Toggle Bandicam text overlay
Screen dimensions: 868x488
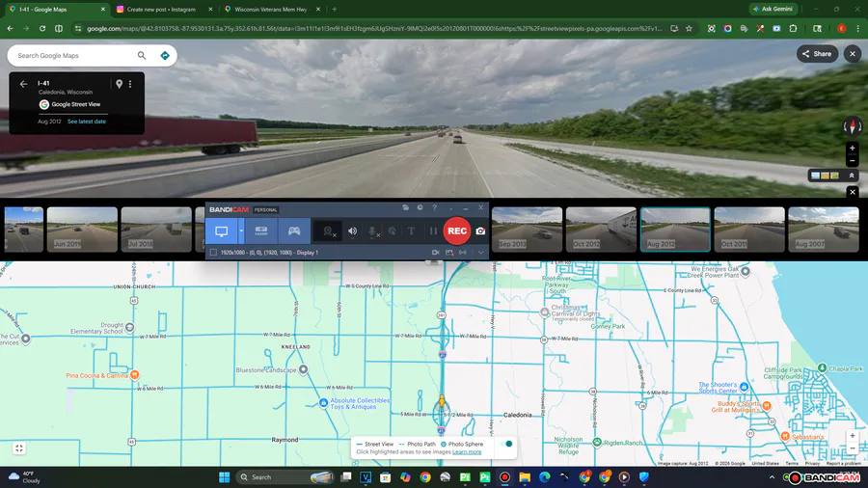tap(411, 231)
